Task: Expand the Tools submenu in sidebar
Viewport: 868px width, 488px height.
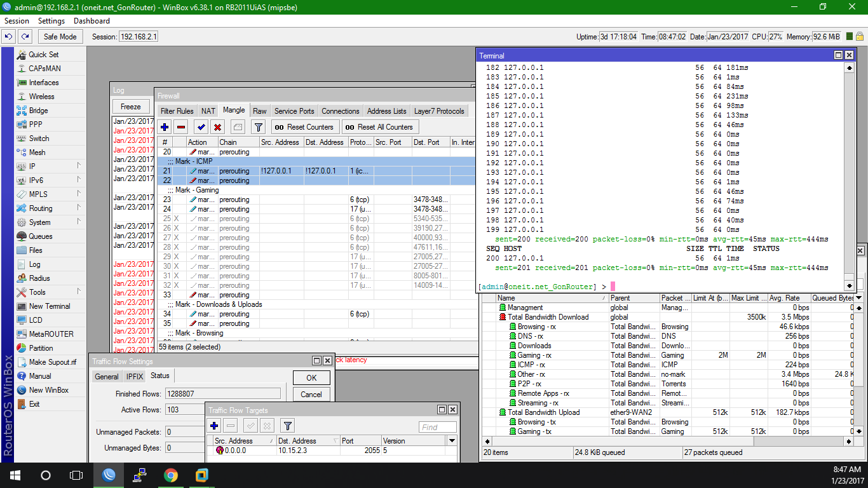Action: pyautogui.click(x=79, y=292)
